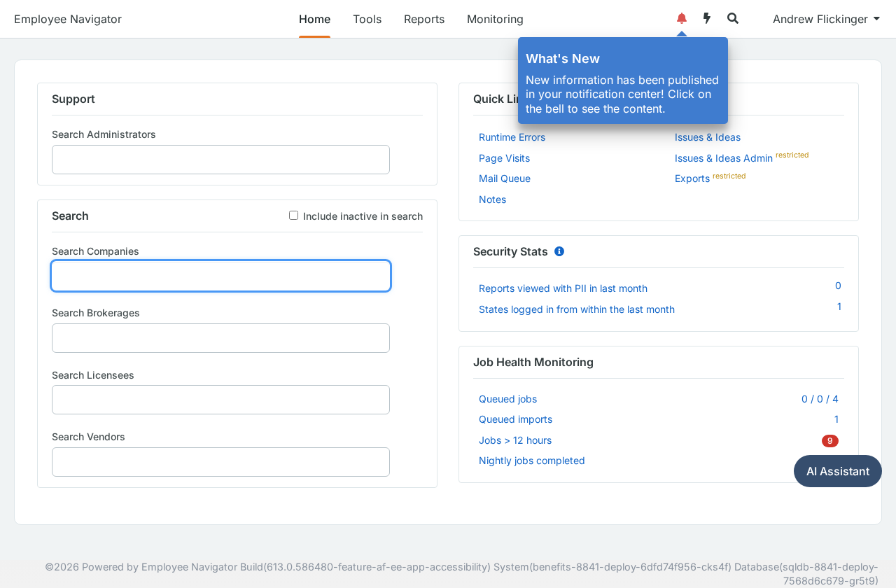Go to the Home tab
Image resolution: width=896 pixels, height=588 pixels.
click(314, 19)
